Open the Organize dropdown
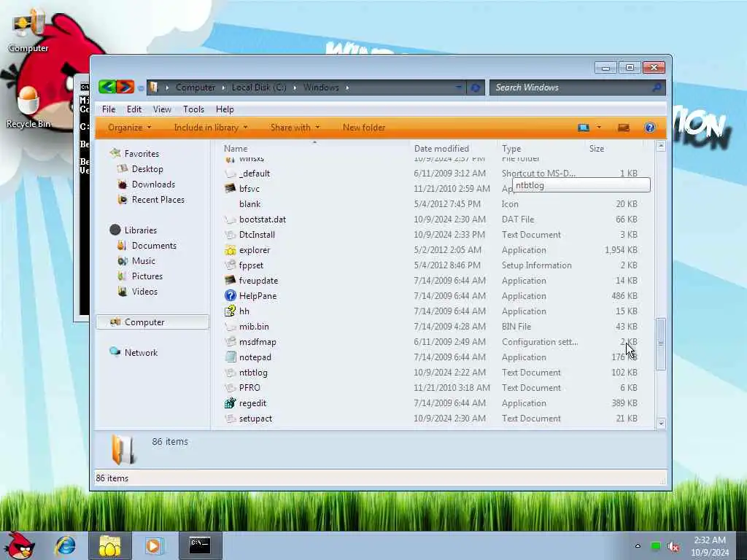747x560 pixels. pos(129,128)
